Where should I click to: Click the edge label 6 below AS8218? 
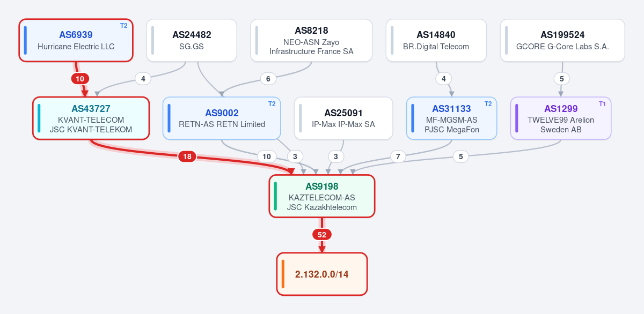pyautogui.click(x=268, y=79)
